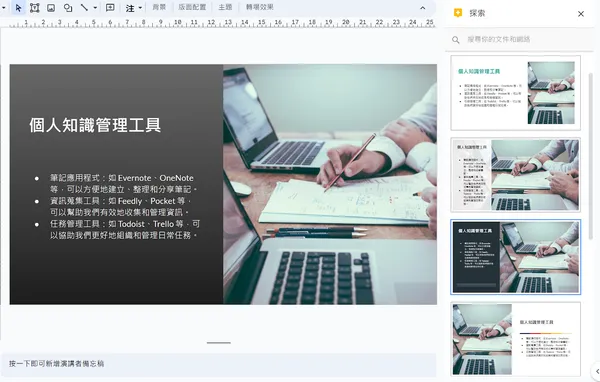
Task: Click the speaker notes resize handle bar
Action: coord(218,343)
